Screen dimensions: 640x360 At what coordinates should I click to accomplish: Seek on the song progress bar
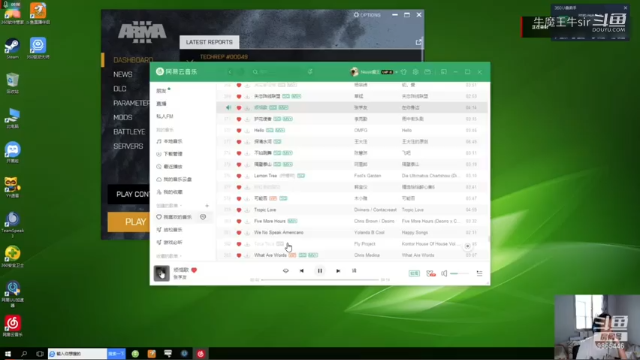point(320,280)
